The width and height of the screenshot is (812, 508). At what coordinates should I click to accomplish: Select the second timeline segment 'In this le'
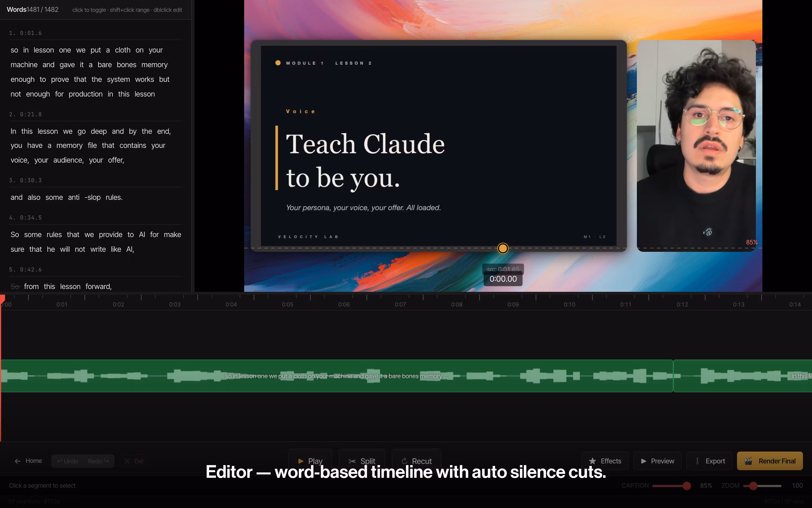[743, 376]
